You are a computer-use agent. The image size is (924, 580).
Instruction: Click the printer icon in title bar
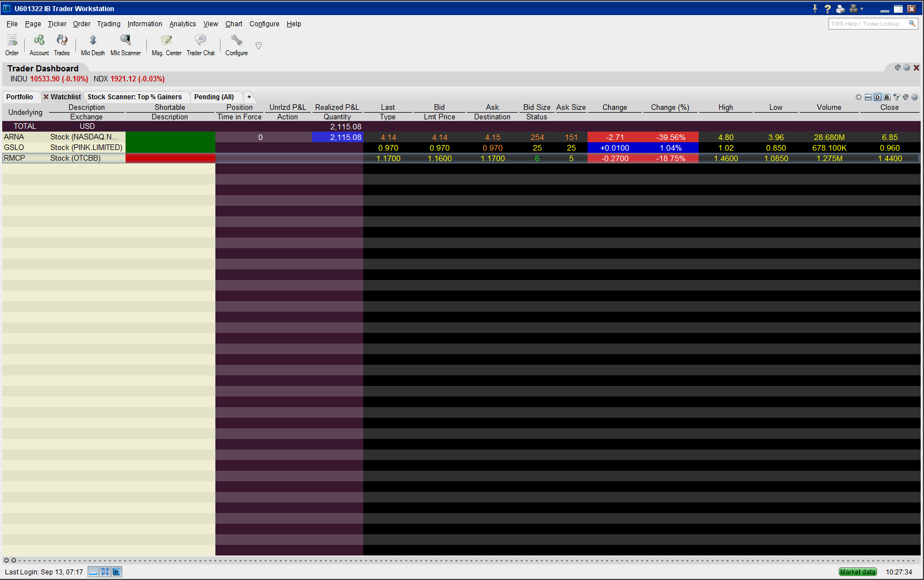coord(840,8)
